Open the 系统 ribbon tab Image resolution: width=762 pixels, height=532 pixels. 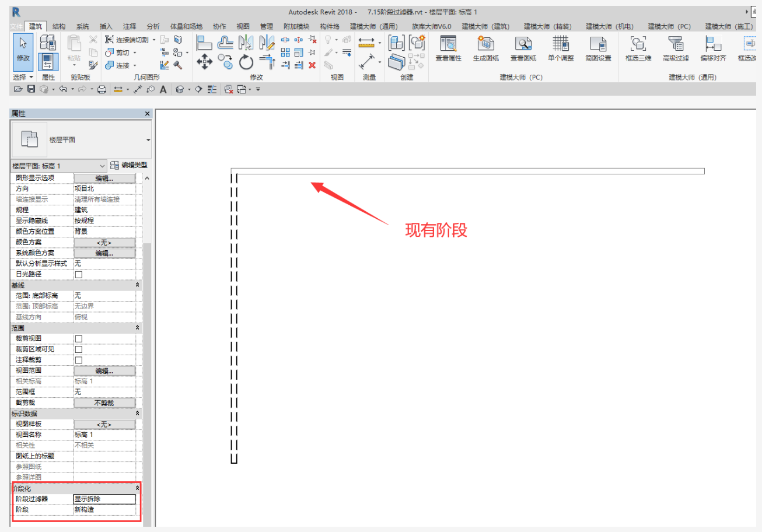click(x=83, y=26)
